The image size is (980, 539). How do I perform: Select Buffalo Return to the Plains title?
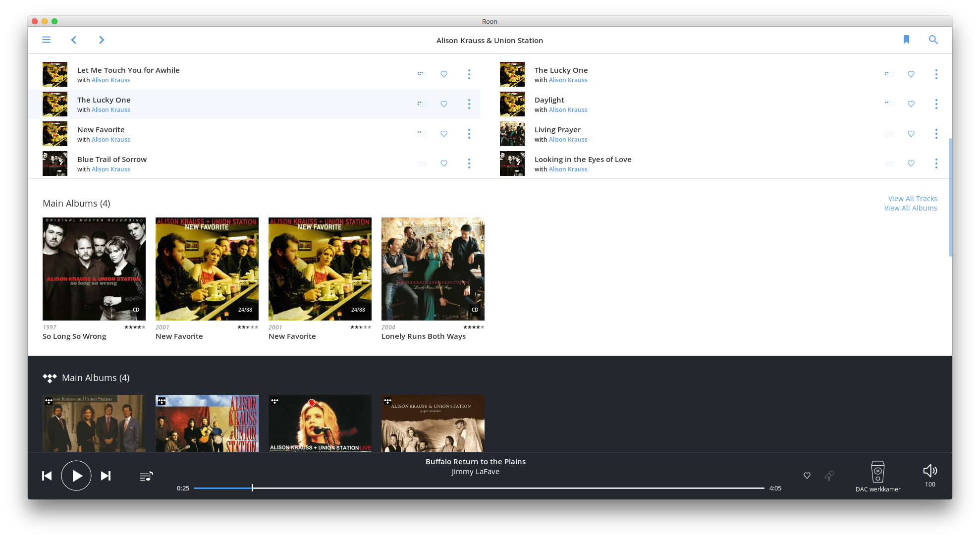pos(476,462)
